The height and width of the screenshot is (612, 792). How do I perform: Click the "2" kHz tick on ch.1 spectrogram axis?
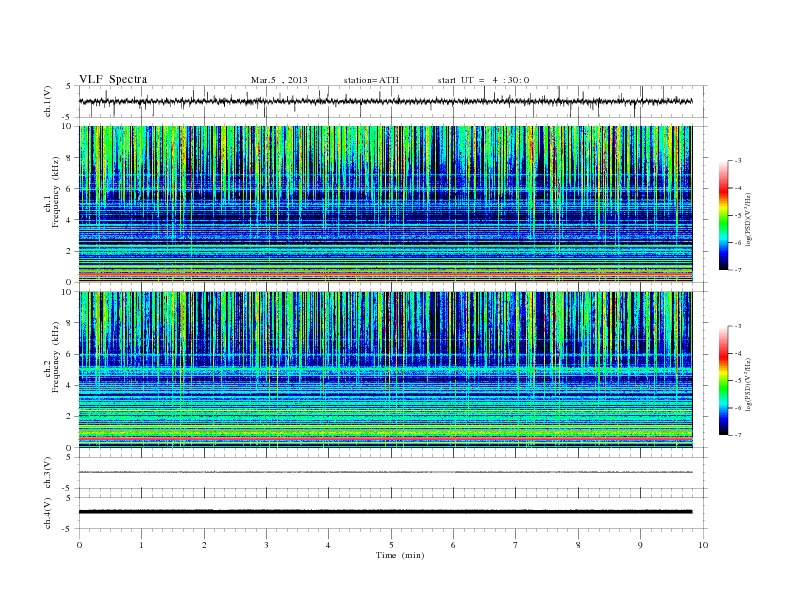pos(69,251)
